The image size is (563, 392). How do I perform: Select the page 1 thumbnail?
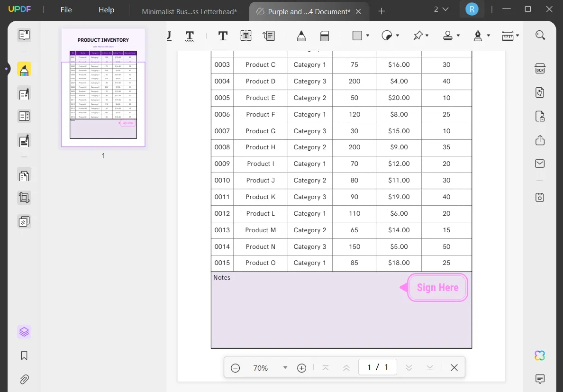coord(103,88)
